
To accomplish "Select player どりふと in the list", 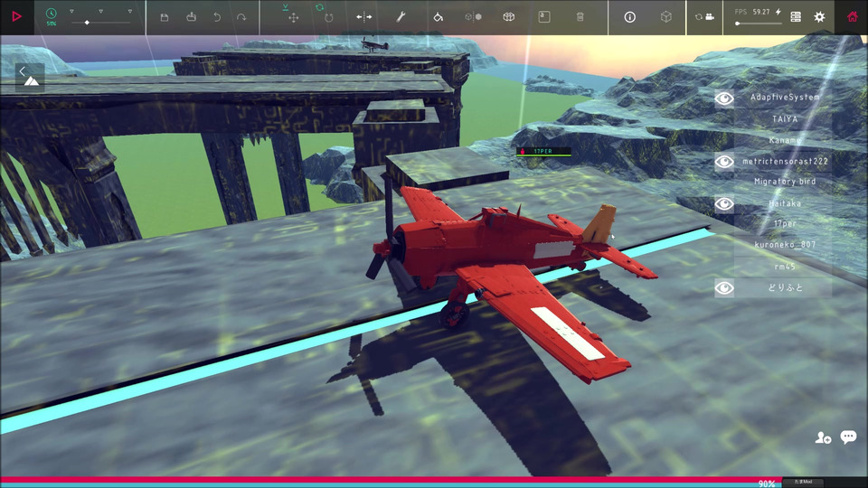I will (x=785, y=287).
